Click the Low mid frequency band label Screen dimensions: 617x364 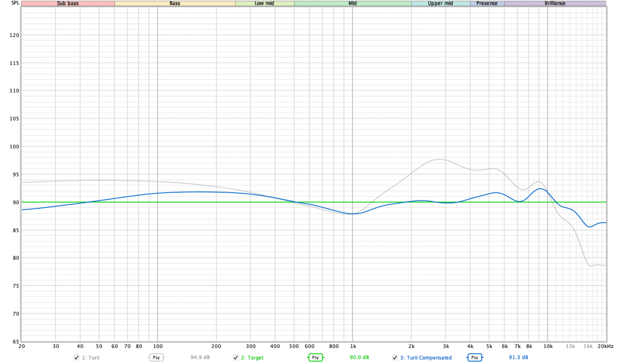264,3
